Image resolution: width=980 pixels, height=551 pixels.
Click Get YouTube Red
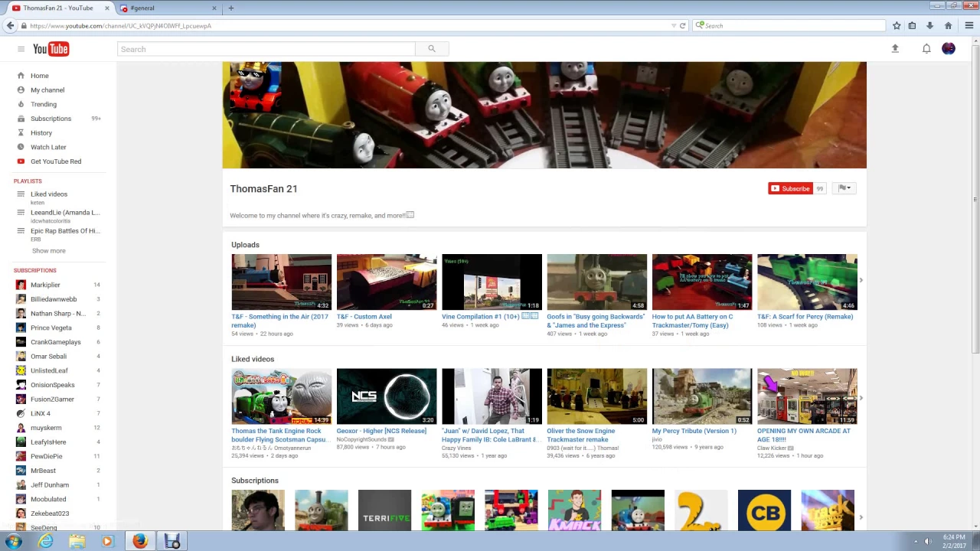tap(56, 161)
